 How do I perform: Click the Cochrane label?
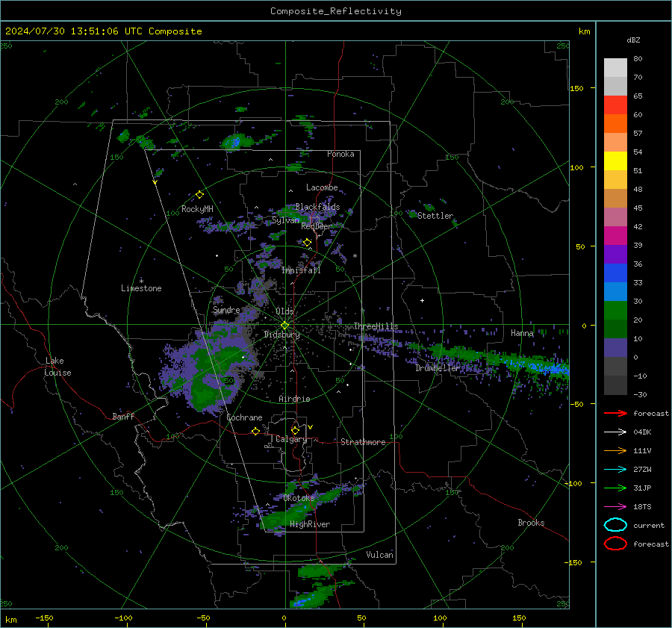[x=244, y=417]
